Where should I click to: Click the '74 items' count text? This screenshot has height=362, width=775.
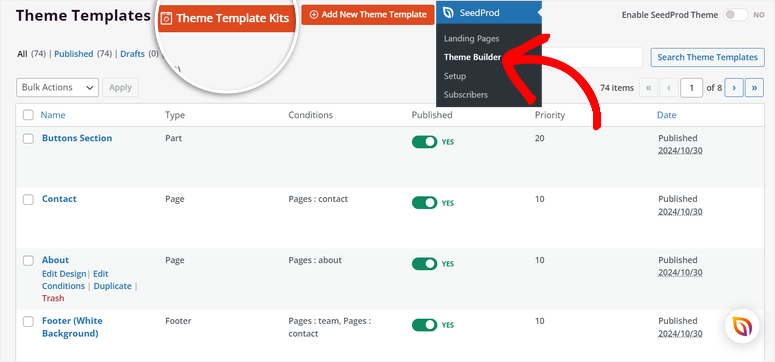(617, 88)
